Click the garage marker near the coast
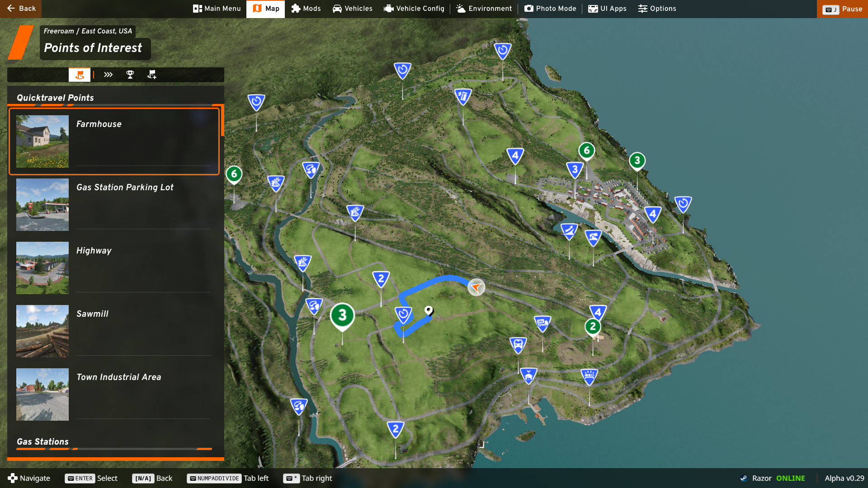868x488 pixels. [528, 375]
